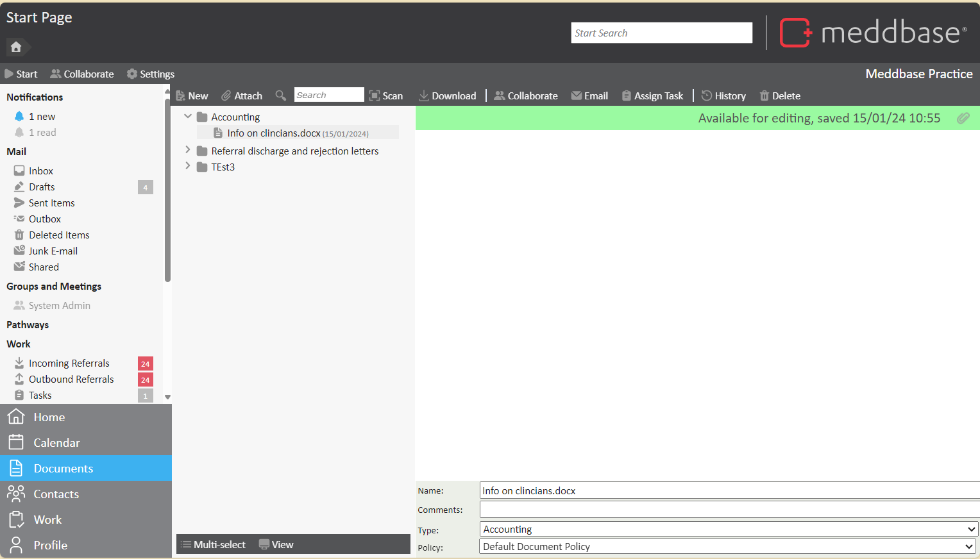980x559 pixels.
Task: Collapse the Accounting folder
Action: tap(188, 117)
